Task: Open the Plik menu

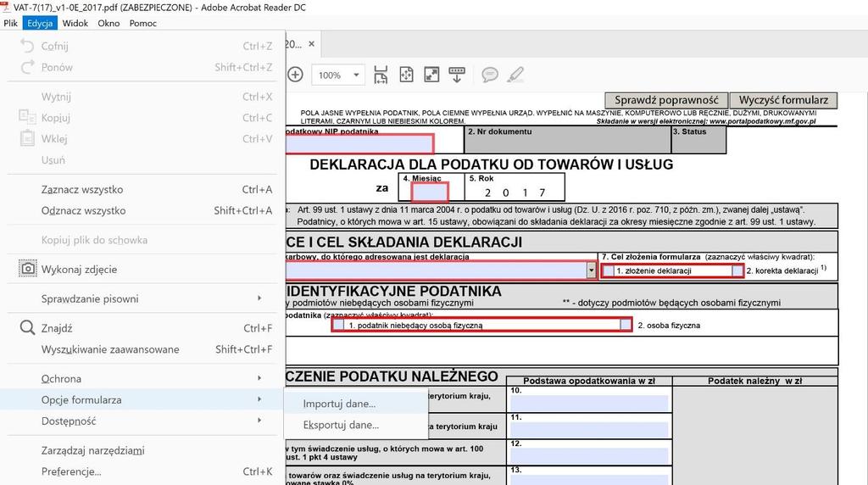Action: pyautogui.click(x=10, y=23)
